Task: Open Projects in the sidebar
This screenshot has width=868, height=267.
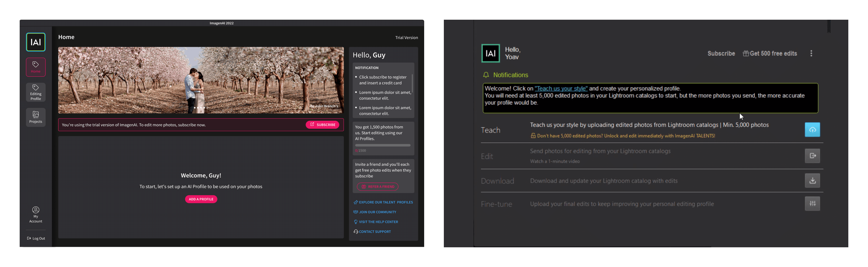Action: (x=36, y=117)
